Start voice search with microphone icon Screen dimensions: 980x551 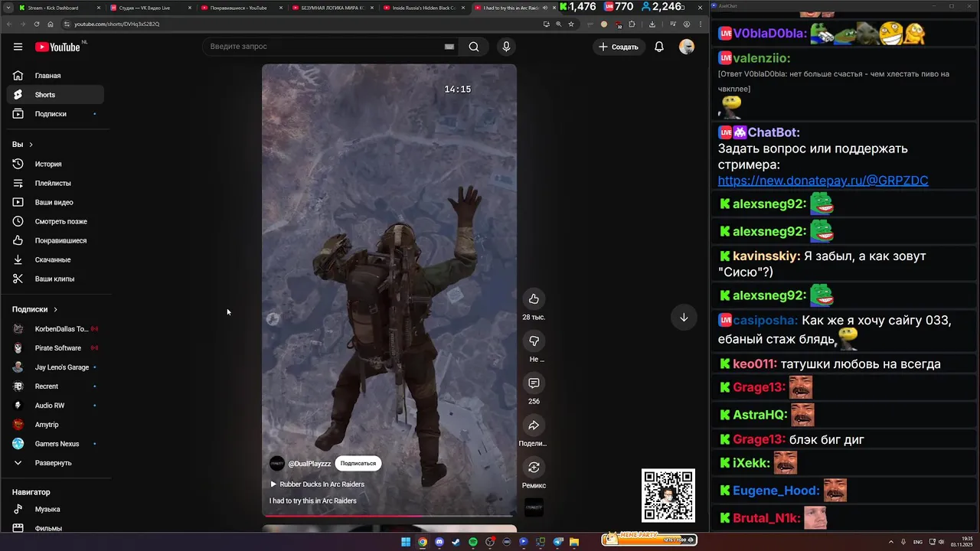pos(506,47)
